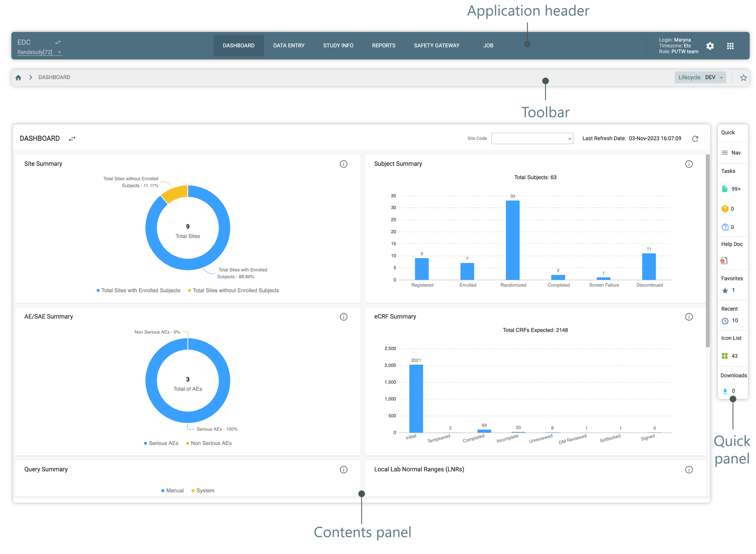The height and width of the screenshot is (554, 756).
Task: Go to home via breadcrumb house icon
Action: click(18, 77)
